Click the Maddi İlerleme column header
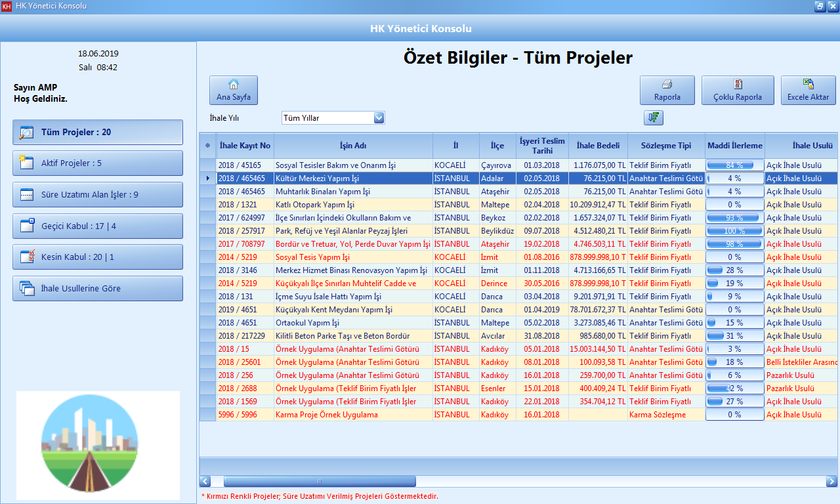Screen dimensions: 840x504 pos(734,146)
